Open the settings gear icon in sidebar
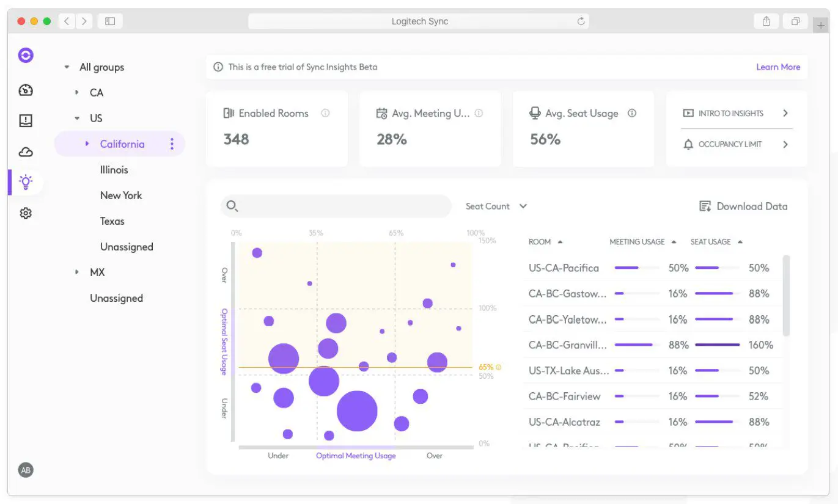 (x=26, y=213)
